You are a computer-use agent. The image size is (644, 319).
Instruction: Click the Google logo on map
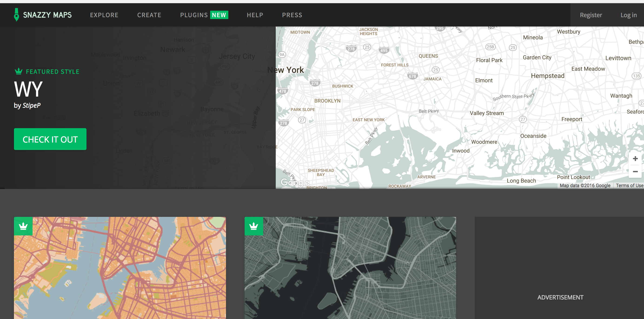[295, 182]
